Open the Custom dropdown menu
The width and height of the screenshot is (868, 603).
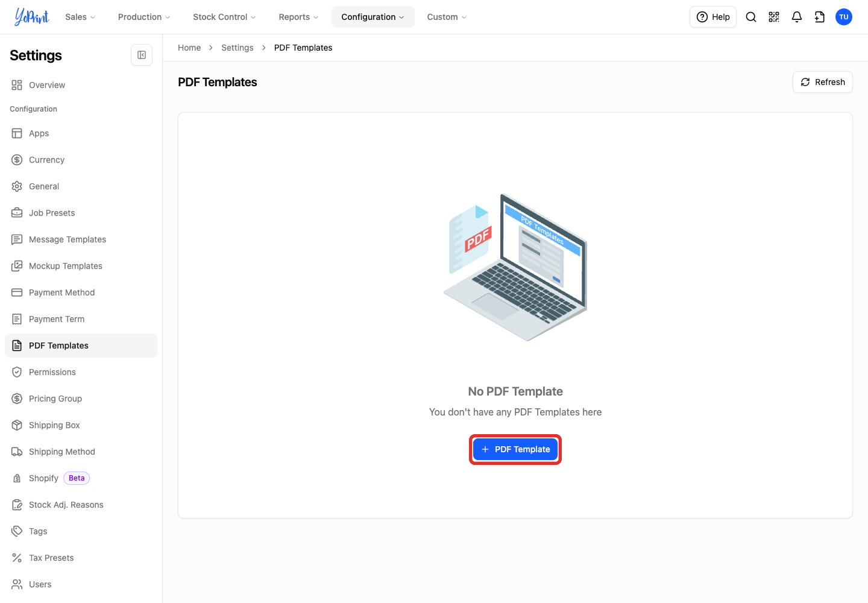tap(447, 17)
